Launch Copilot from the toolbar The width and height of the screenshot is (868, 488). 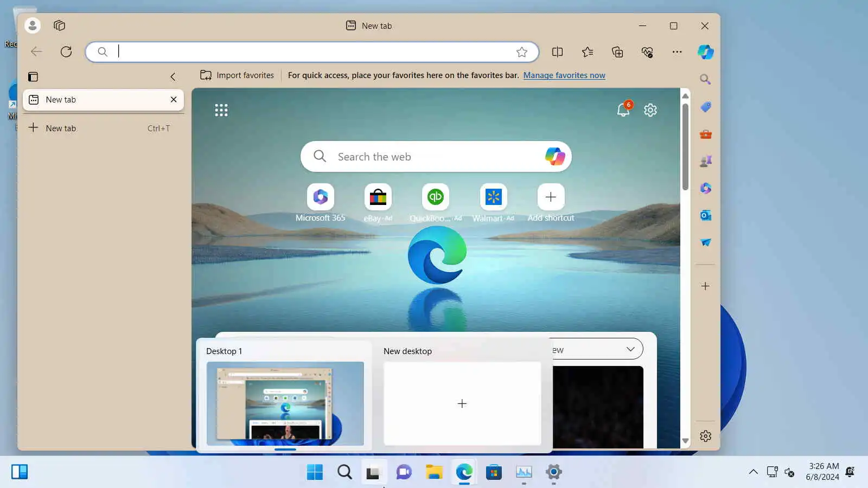[x=706, y=52]
